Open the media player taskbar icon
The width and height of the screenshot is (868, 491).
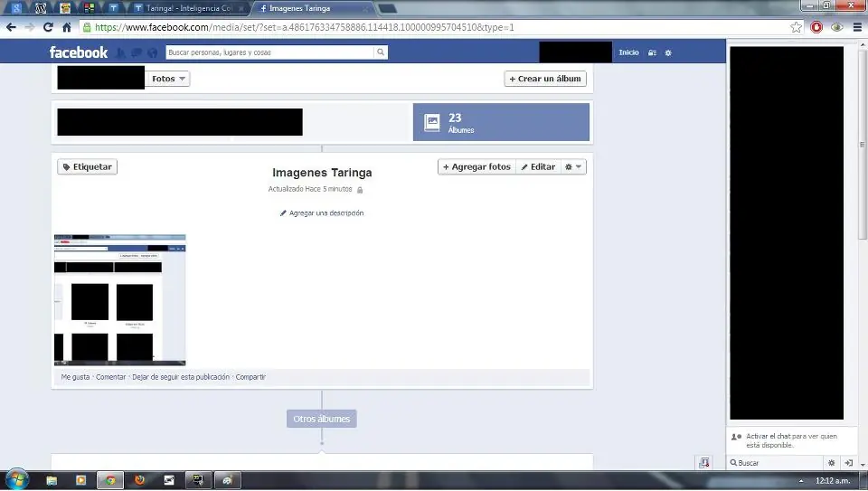[80, 480]
